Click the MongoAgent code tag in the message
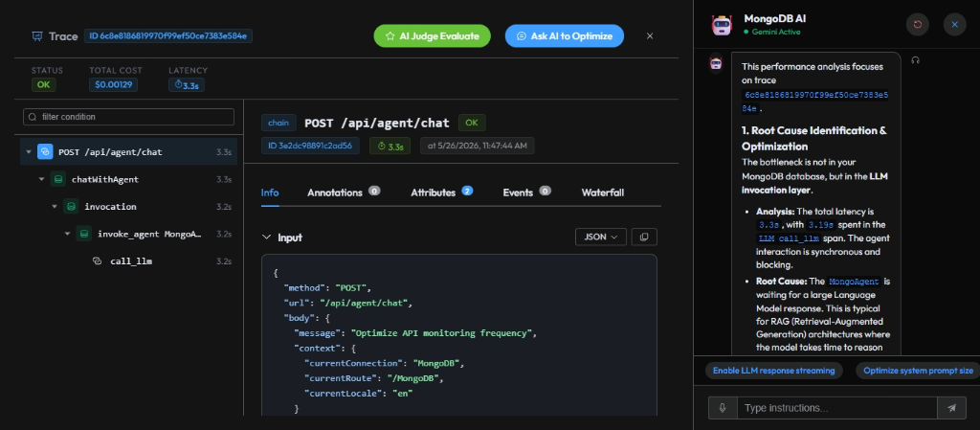The height and width of the screenshot is (430, 980). pyautogui.click(x=854, y=282)
